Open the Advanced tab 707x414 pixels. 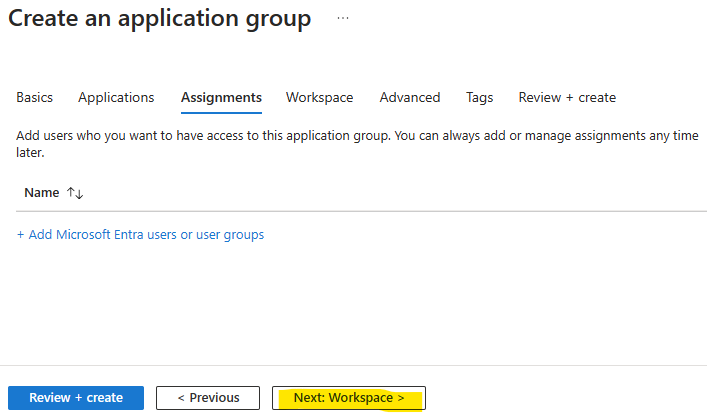click(410, 97)
